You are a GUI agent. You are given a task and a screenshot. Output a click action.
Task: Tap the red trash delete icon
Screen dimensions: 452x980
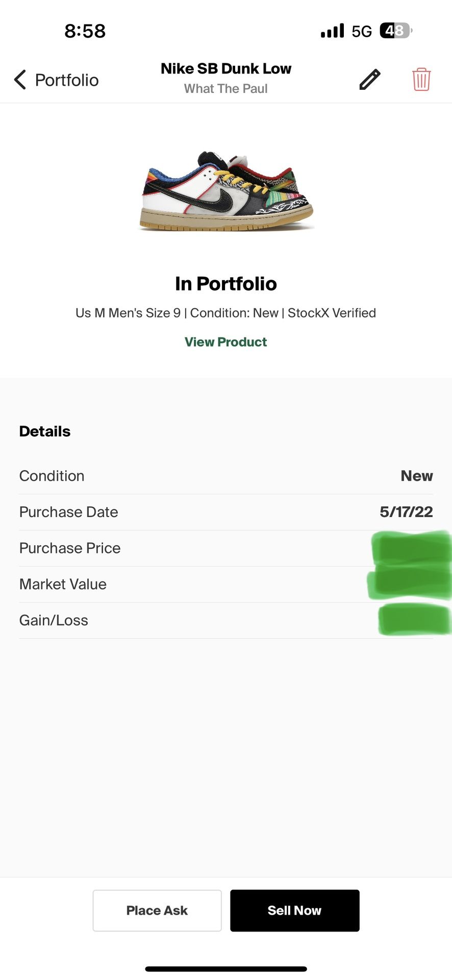click(421, 80)
